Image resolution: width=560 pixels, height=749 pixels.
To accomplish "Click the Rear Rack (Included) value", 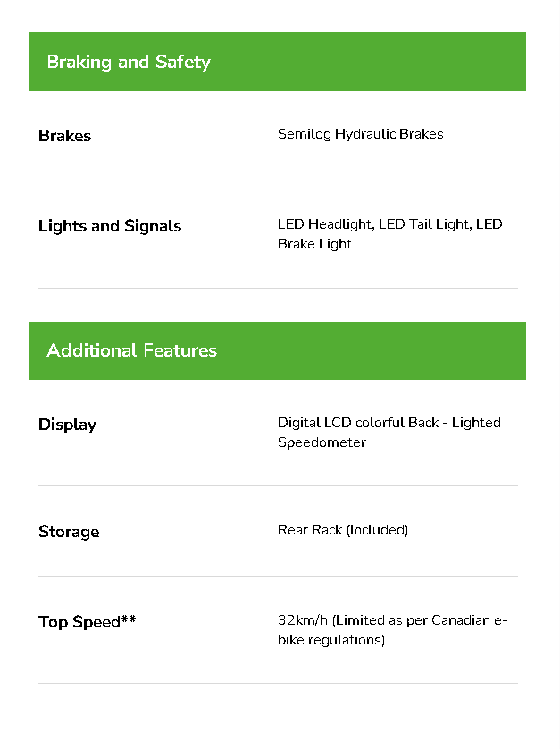I will 342,530.
